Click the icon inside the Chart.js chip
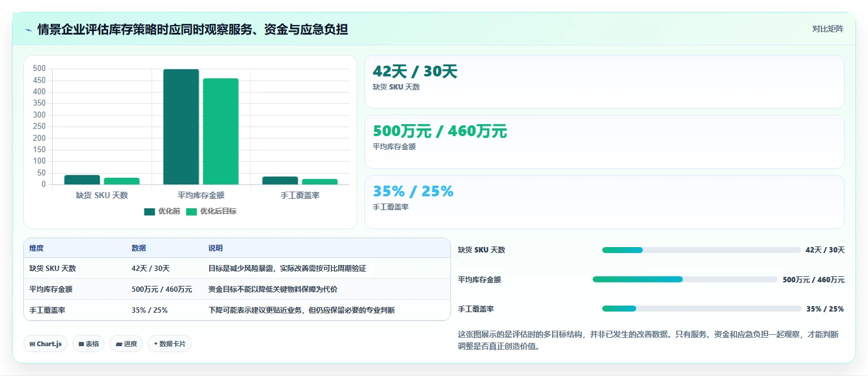Viewport: 868px width, 376px height. (32, 344)
